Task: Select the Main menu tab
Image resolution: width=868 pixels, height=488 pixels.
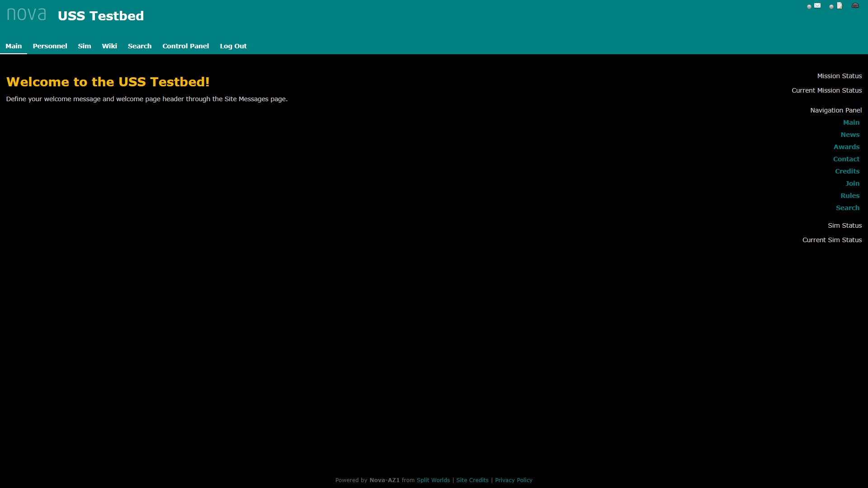Action: pos(14,46)
